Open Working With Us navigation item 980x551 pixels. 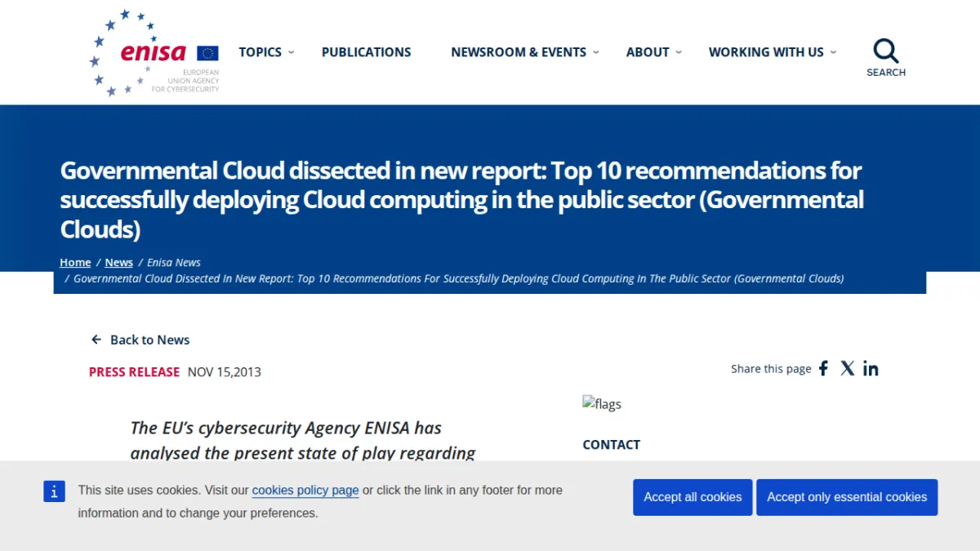(766, 52)
